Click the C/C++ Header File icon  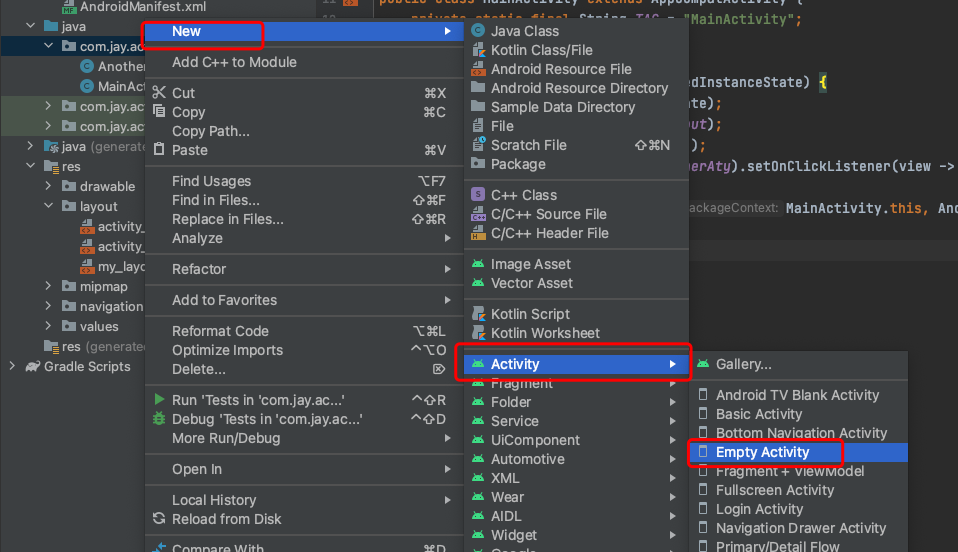pyautogui.click(x=478, y=232)
